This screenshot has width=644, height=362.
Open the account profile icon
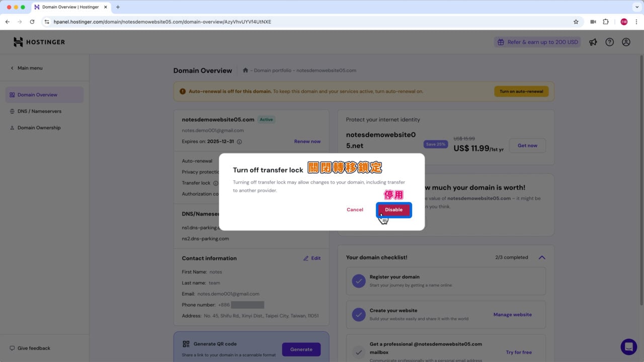[626, 42]
